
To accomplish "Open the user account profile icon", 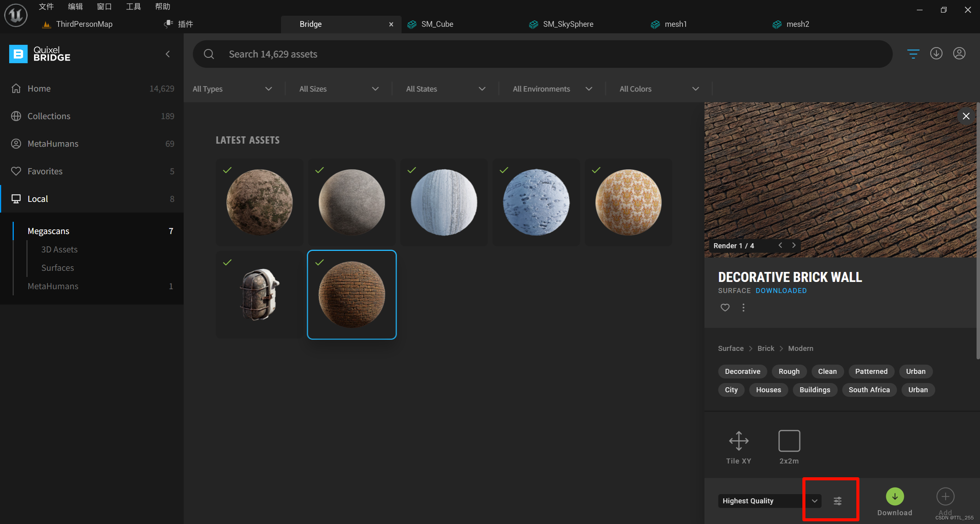I will tap(959, 54).
